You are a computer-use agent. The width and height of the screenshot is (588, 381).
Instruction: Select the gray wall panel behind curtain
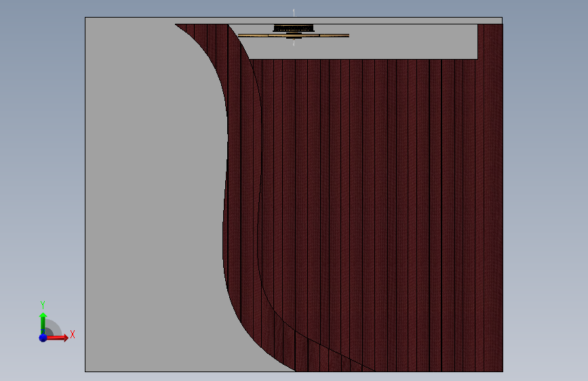point(150,195)
